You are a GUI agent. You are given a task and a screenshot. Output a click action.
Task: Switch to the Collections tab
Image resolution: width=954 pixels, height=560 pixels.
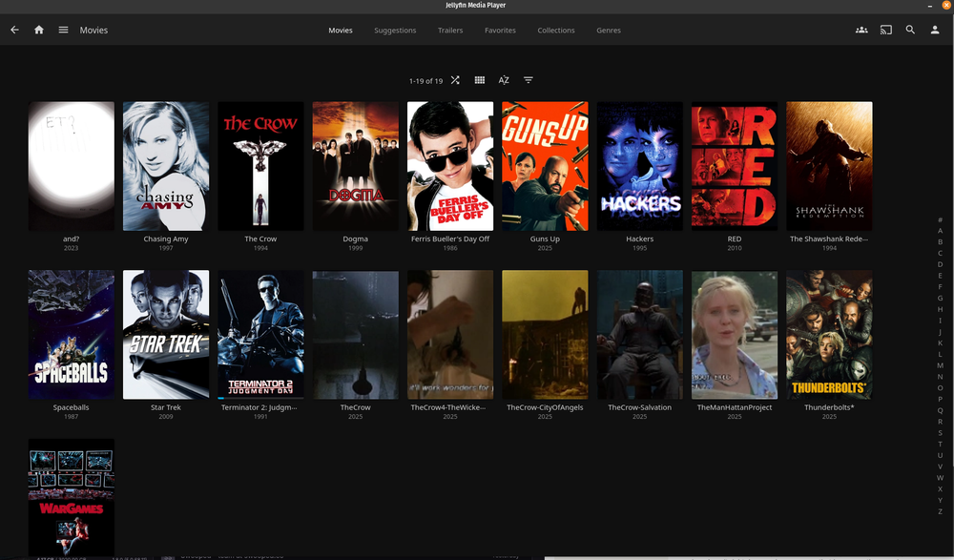(x=556, y=31)
